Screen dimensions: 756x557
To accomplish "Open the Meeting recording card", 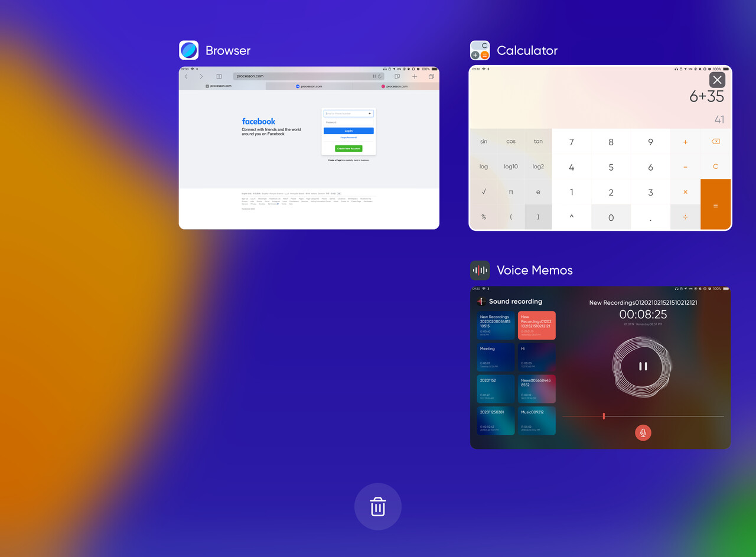I will (x=496, y=357).
